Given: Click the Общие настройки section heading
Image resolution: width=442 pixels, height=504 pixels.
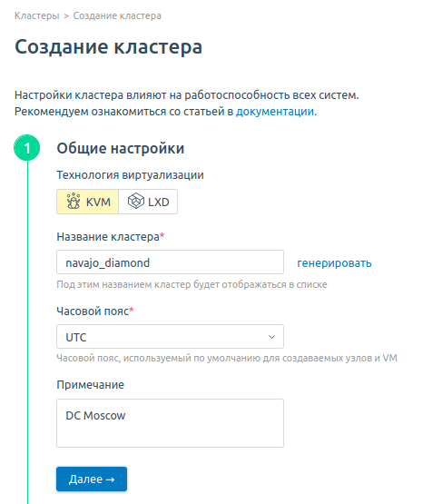Looking at the screenshot, I should click(x=121, y=149).
